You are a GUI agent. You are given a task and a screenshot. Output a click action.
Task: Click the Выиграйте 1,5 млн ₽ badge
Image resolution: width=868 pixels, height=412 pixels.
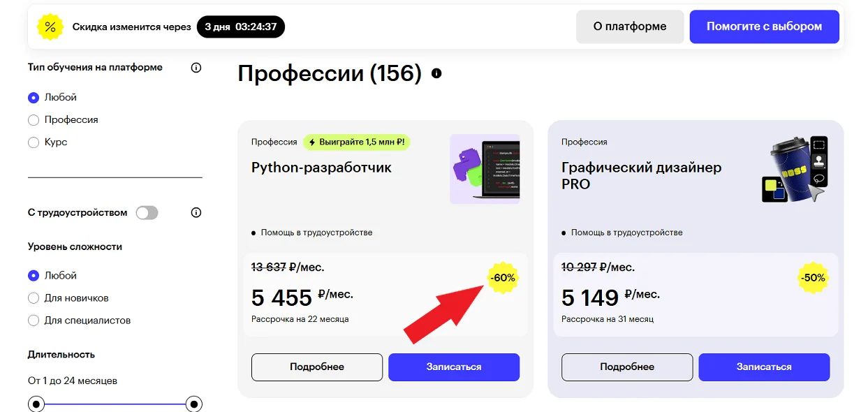coord(356,142)
